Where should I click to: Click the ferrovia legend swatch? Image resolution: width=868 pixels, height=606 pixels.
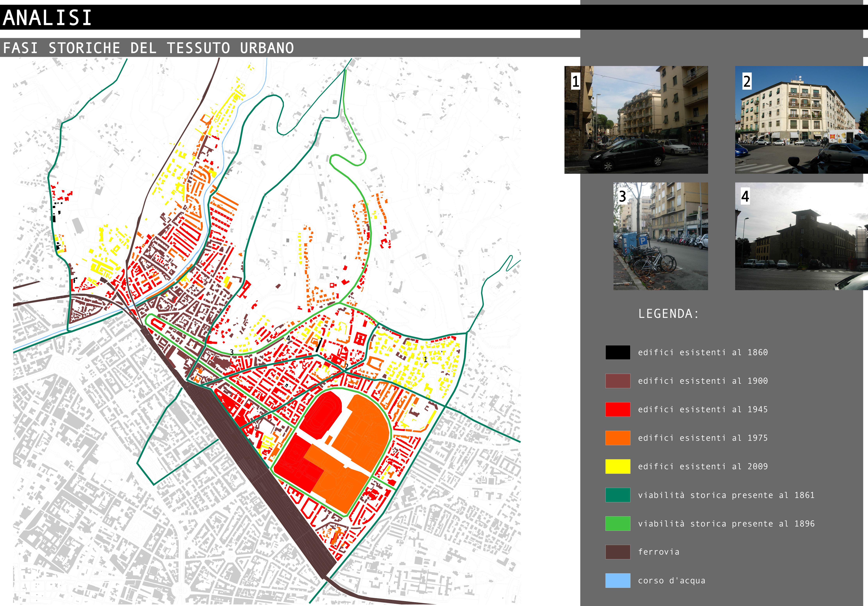pyautogui.click(x=617, y=552)
